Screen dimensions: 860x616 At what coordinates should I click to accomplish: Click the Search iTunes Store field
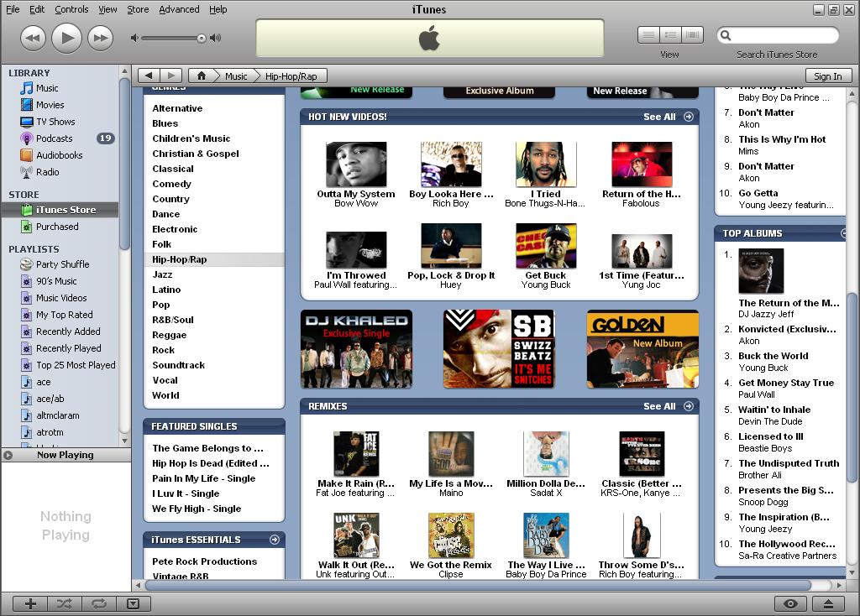pyautogui.click(x=778, y=35)
